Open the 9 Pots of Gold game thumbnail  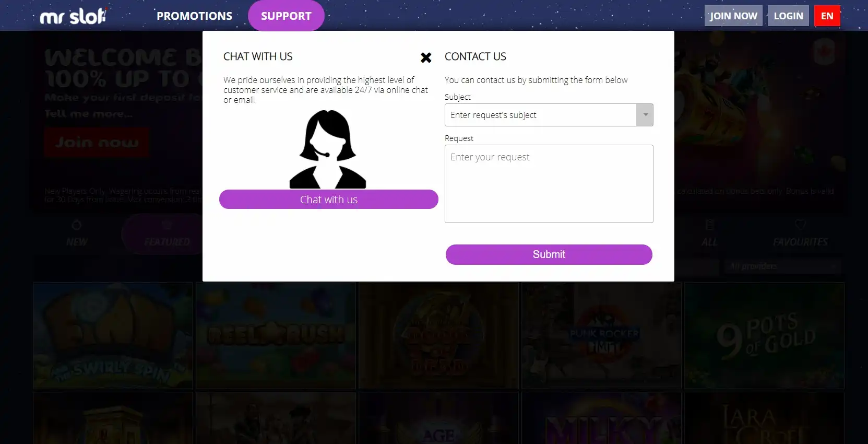tap(764, 335)
